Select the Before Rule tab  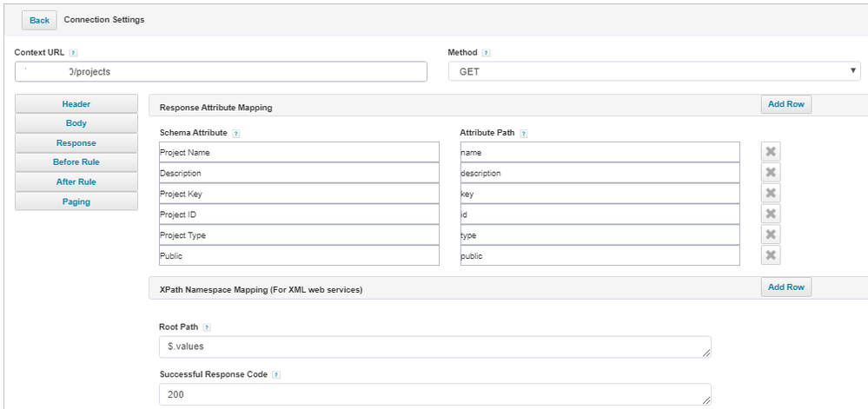(x=76, y=162)
